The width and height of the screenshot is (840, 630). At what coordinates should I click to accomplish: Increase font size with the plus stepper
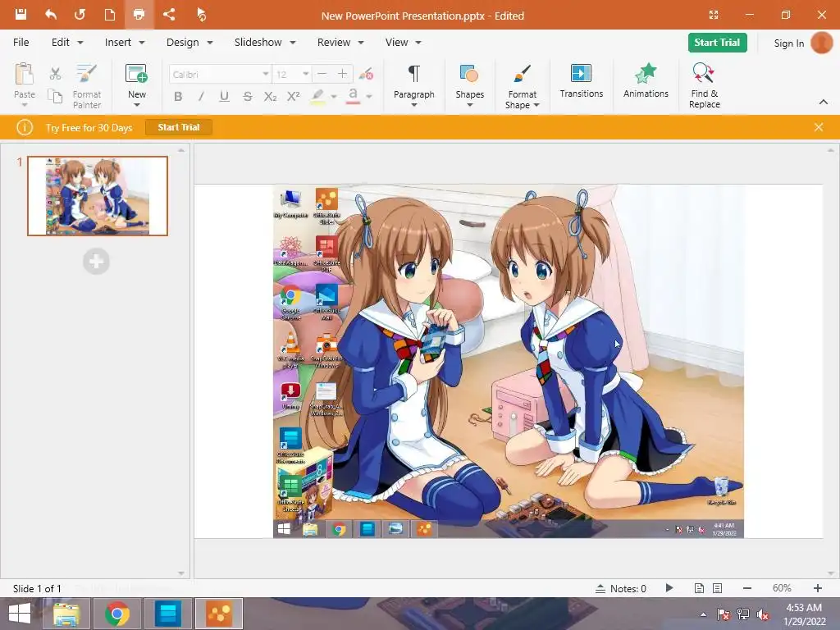pos(342,74)
